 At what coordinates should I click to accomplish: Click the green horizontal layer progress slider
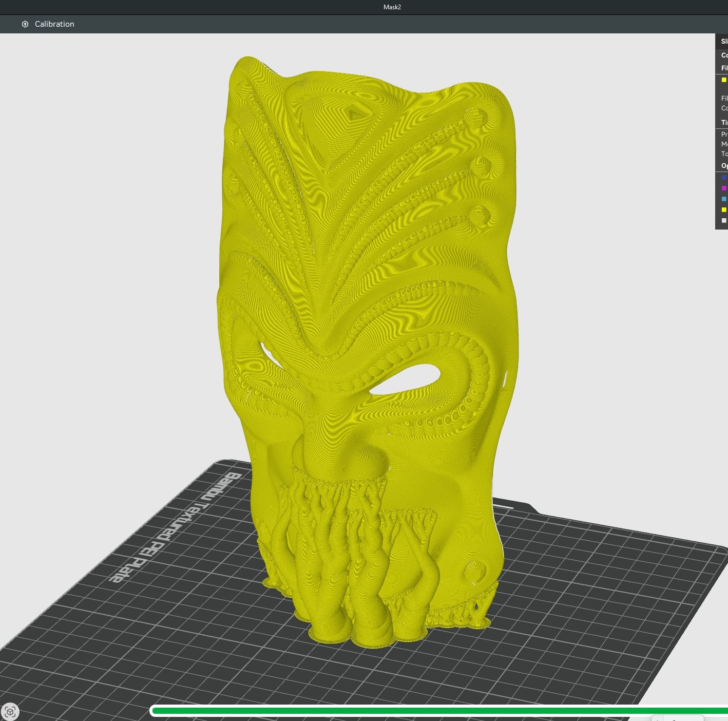point(440,711)
